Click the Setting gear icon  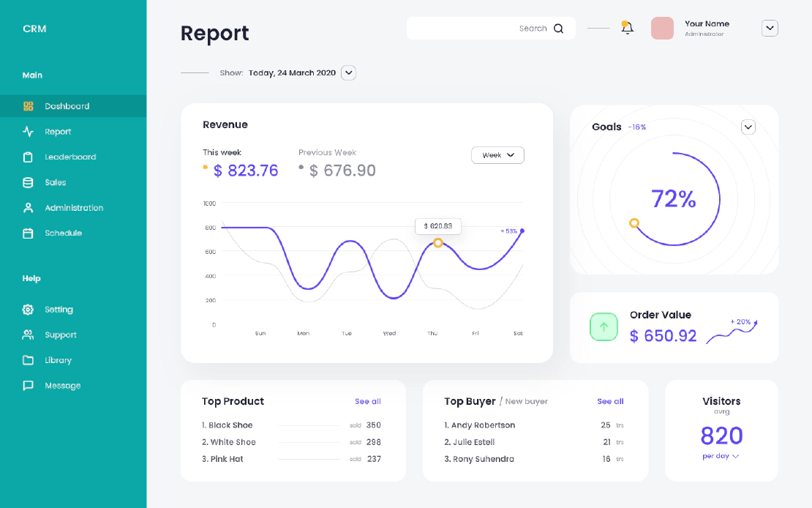[x=29, y=310]
